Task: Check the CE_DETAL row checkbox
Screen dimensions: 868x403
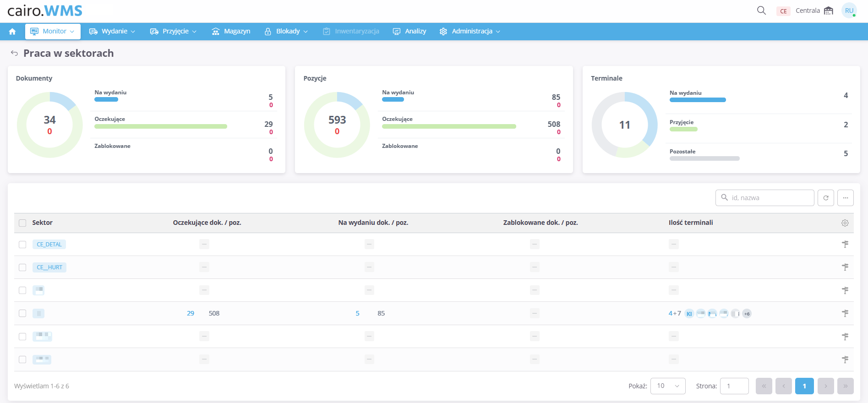Action: click(22, 245)
